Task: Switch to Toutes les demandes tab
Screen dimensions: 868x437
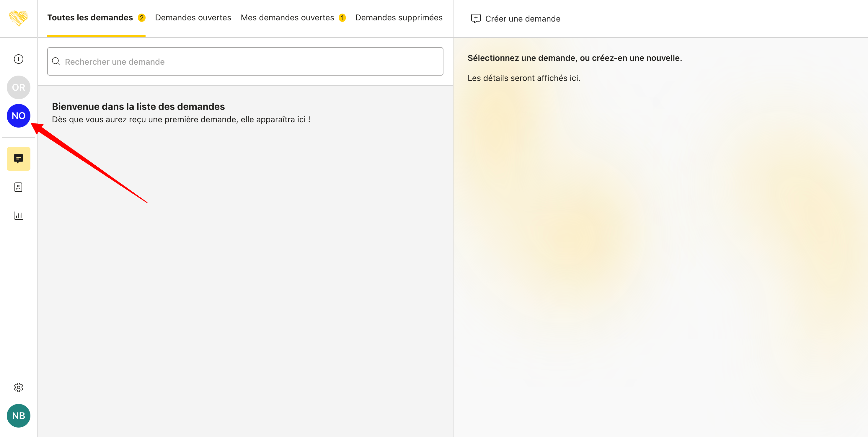Action: [x=90, y=17]
